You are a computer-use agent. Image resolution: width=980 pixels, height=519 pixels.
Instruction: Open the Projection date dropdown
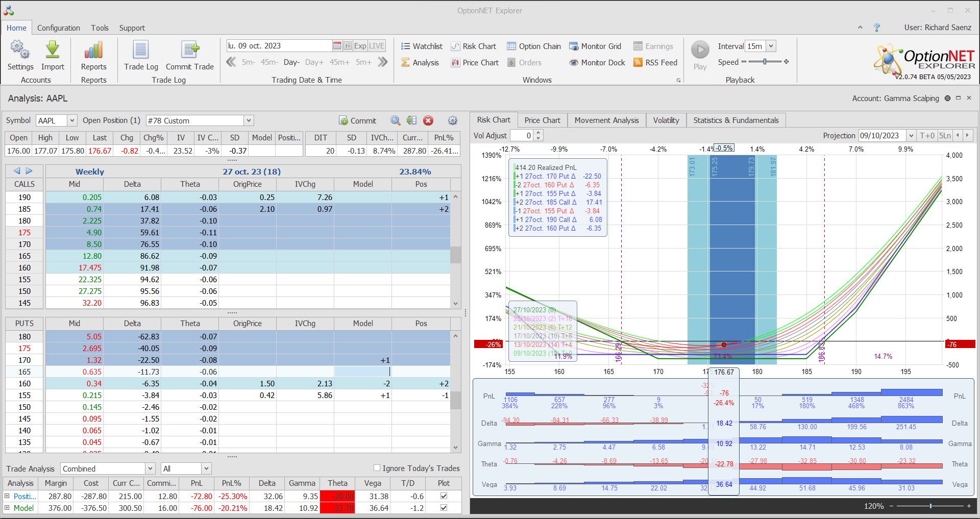point(911,136)
